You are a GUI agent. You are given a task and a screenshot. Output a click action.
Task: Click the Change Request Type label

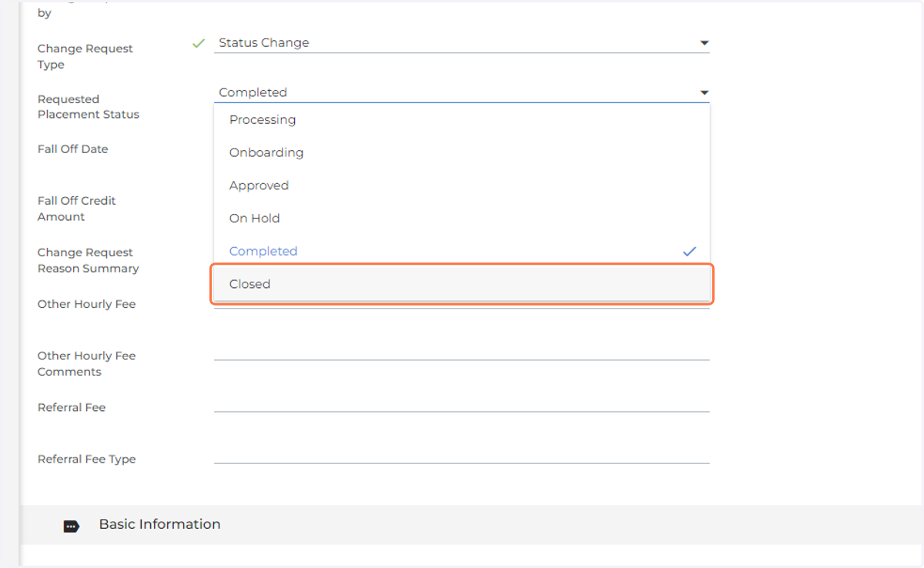85,56
